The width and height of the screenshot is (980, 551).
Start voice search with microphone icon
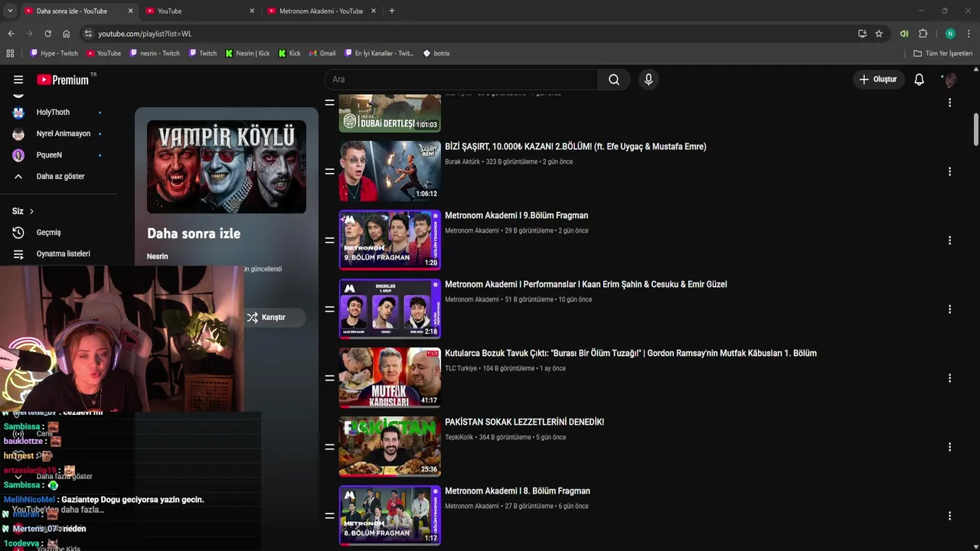(648, 80)
